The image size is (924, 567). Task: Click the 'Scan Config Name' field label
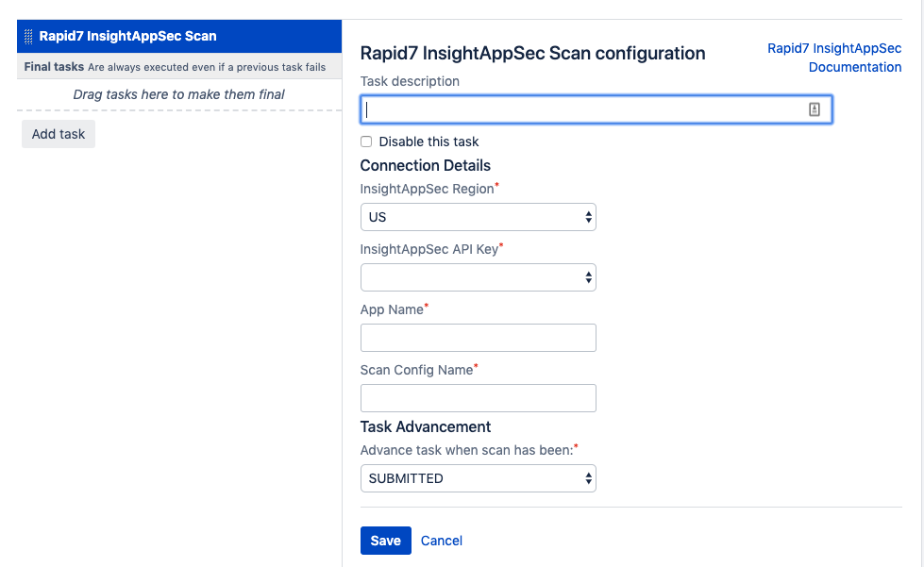(416, 370)
